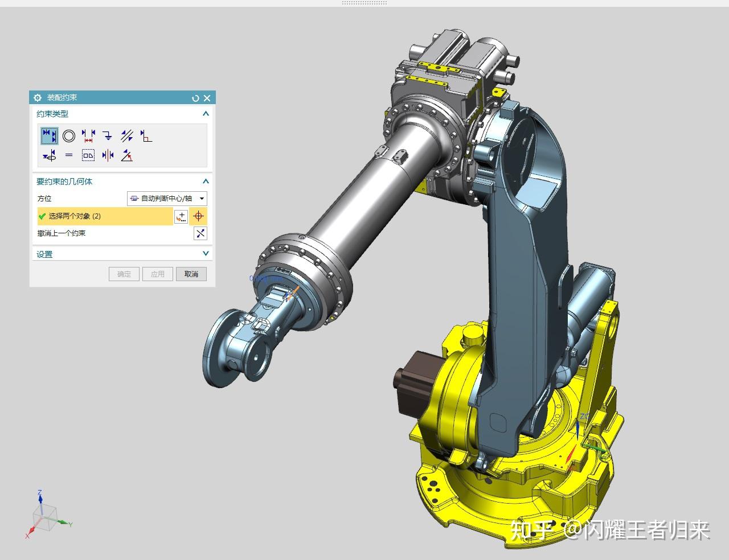The width and height of the screenshot is (729, 560).
Task: Collapse the 要约束的几何体 section
Action: click(x=206, y=181)
